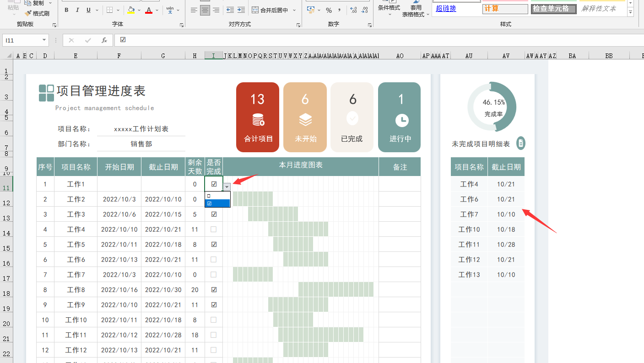
Task: Click the document icon beside 未完成项目明细表
Action: click(x=521, y=144)
